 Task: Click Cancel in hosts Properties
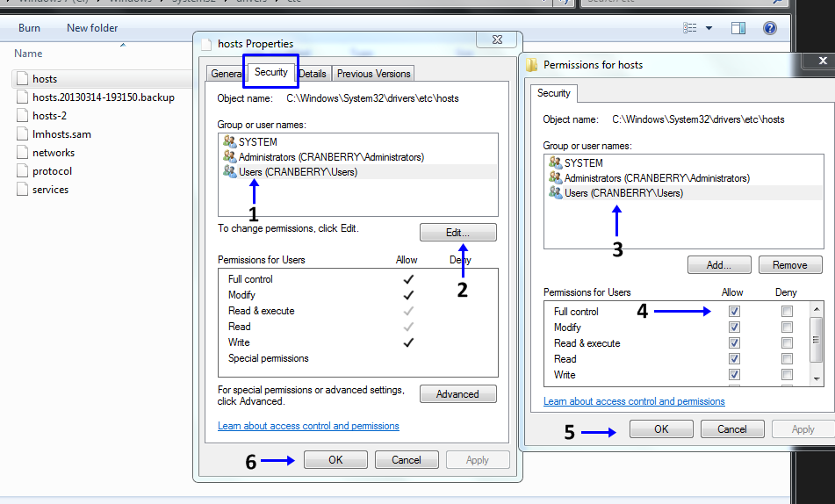[x=407, y=460]
